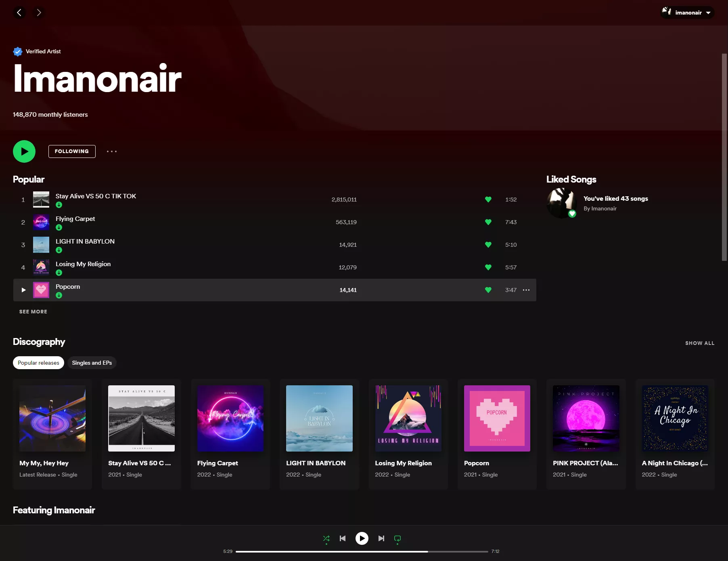
Task: Open the My My, Hey Hey release card
Action: coord(52,434)
